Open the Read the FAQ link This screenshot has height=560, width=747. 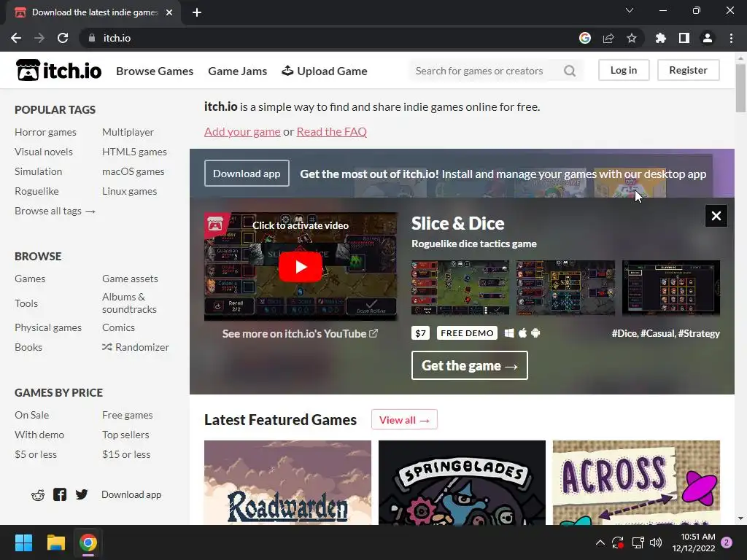point(332,132)
